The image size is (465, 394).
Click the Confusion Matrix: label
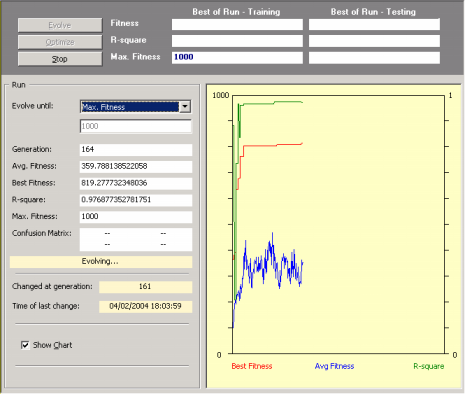[x=42, y=233]
